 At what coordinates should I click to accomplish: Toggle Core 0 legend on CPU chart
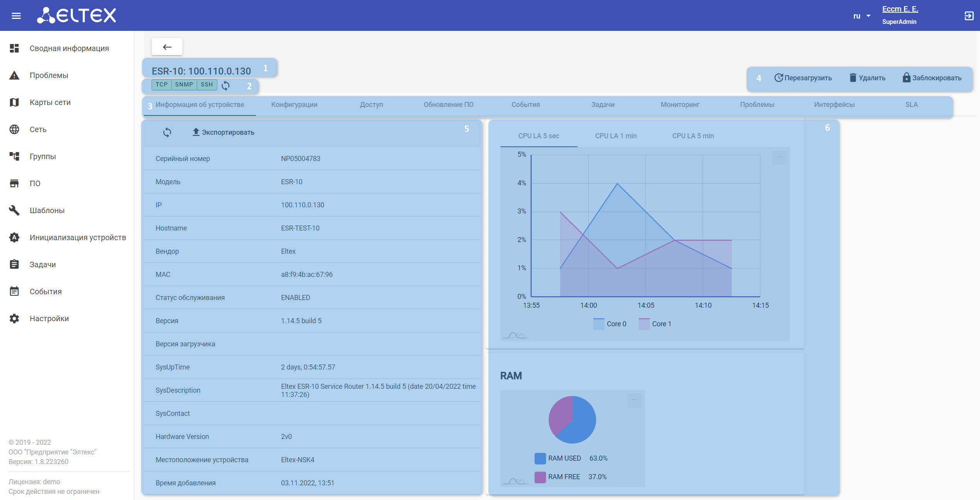(610, 324)
